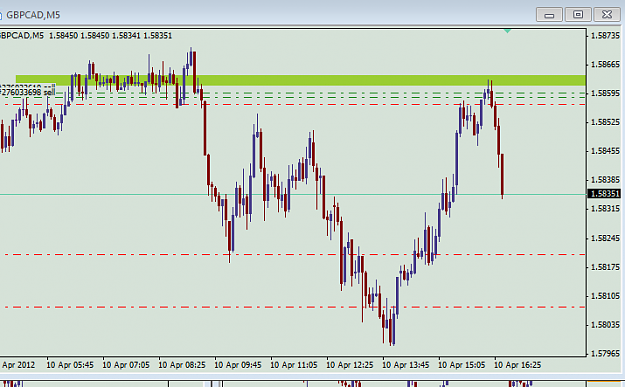The image size is (625, 387).
Task: Click price label 1.58665 on scale
Action: [605, 64]
